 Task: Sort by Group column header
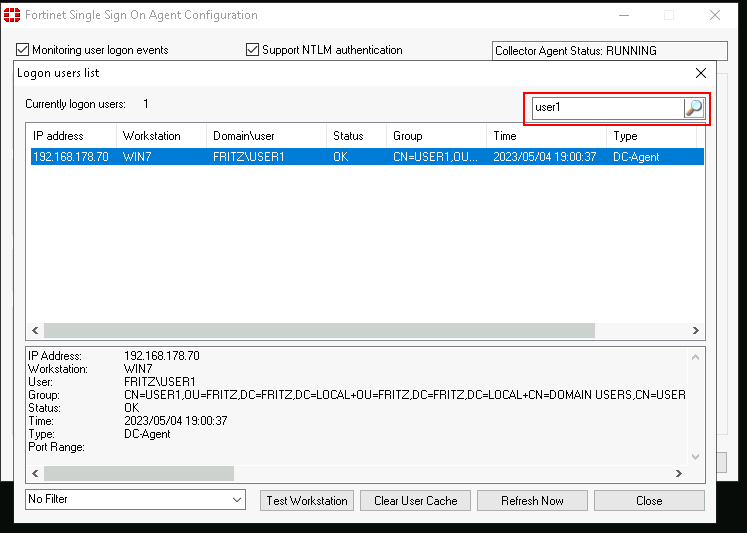tap(436, 136)
